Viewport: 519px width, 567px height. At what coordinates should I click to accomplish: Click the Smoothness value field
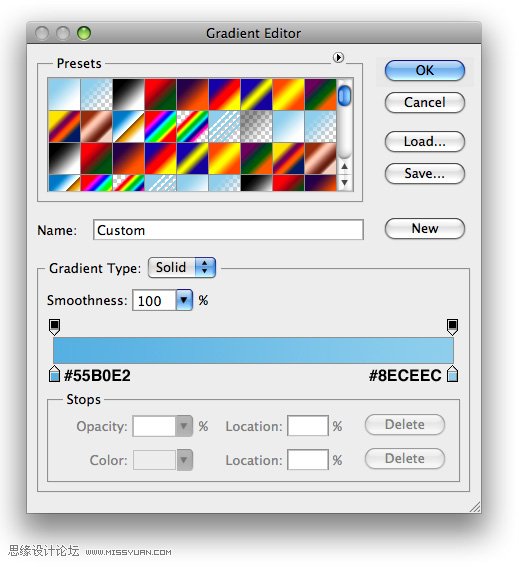[154, 300]
